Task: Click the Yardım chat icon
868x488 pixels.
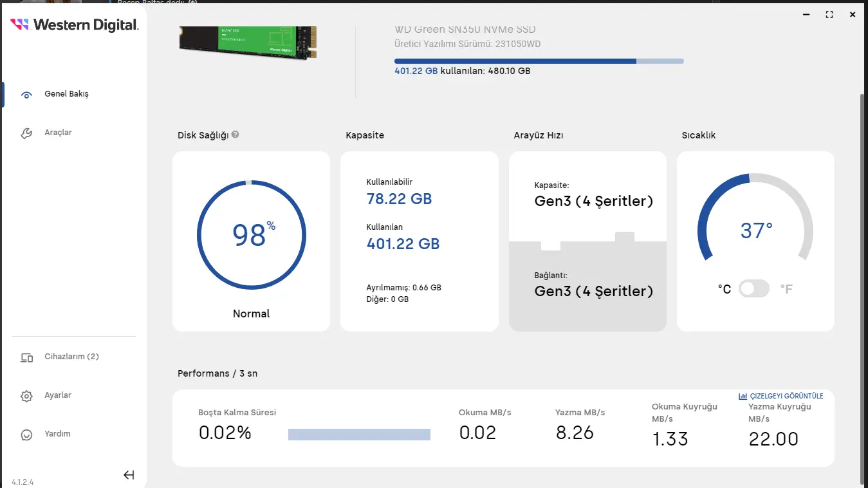Action: click(x=26, y=435)
